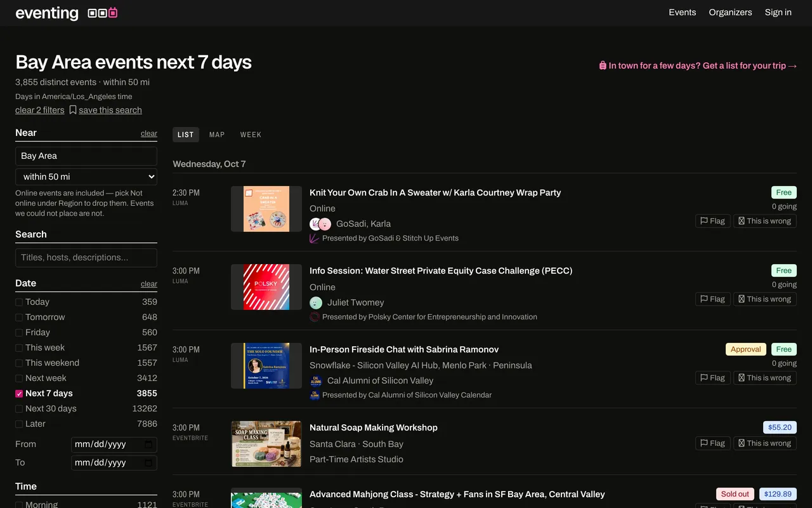This screenshot has width=812, height=508.
Task: Open the Polsky Info Session event thumbnail
Action: point(266,287)
